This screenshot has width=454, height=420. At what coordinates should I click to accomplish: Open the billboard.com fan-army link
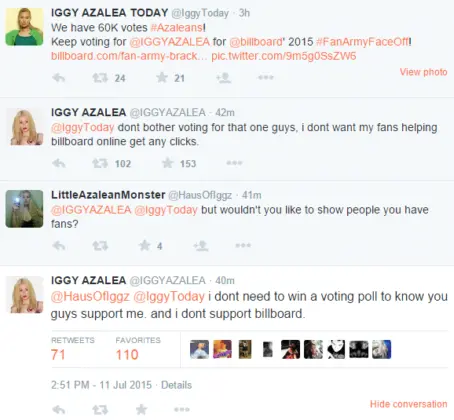[129, 56]
